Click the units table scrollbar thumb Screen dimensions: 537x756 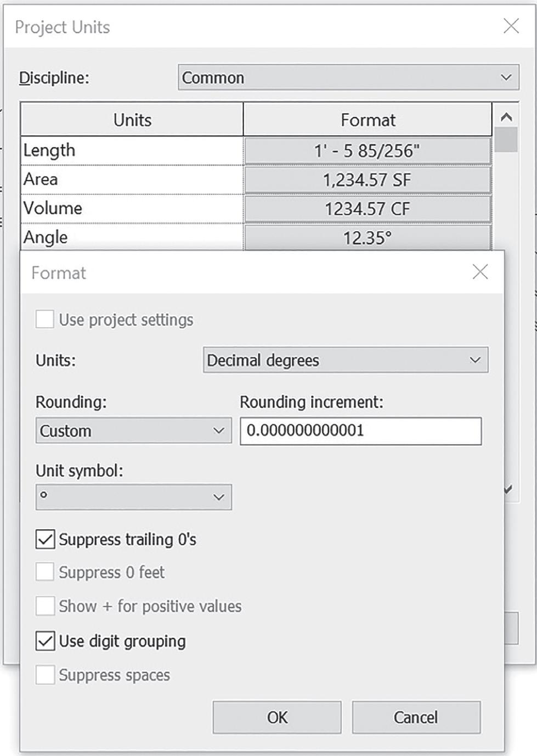click(506, 139)
